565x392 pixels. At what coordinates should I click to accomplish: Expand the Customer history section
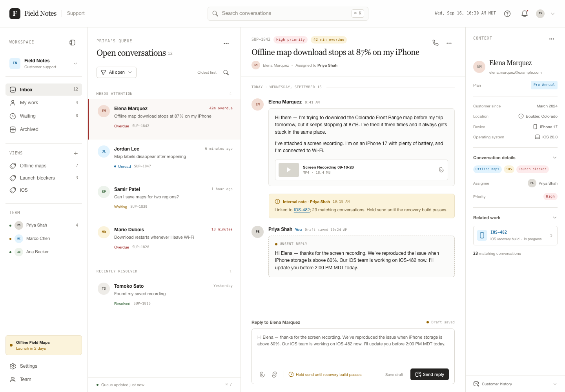tap(515, 384)
